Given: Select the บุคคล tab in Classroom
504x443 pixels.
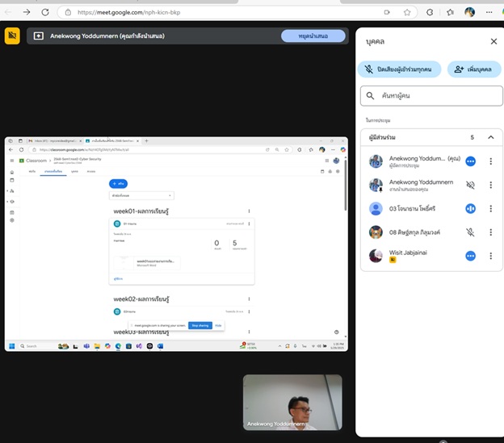Looking at the screenshot, I should 74,171.
